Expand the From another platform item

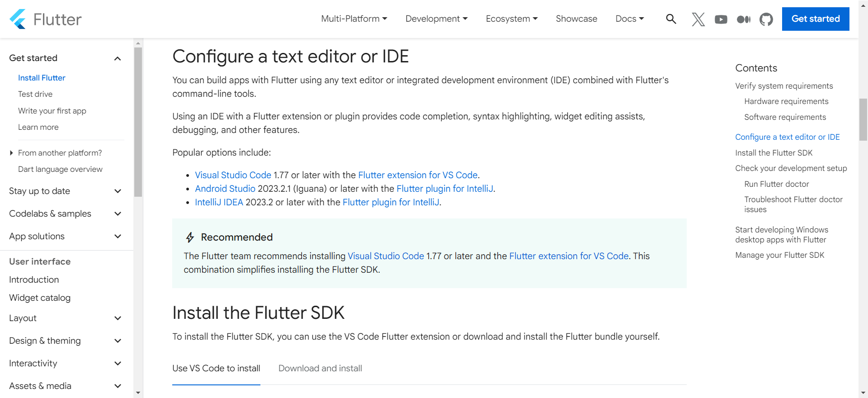click(x=60, y=153)
